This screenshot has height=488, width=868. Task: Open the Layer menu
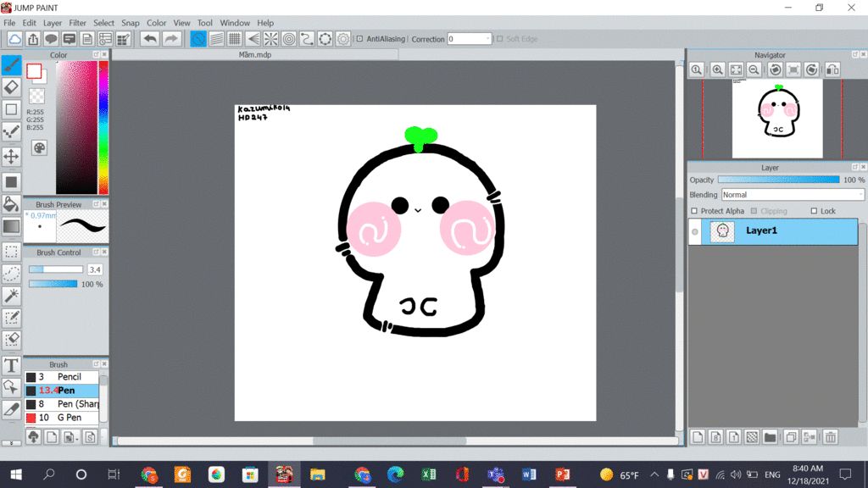click(x=53, y=23)
